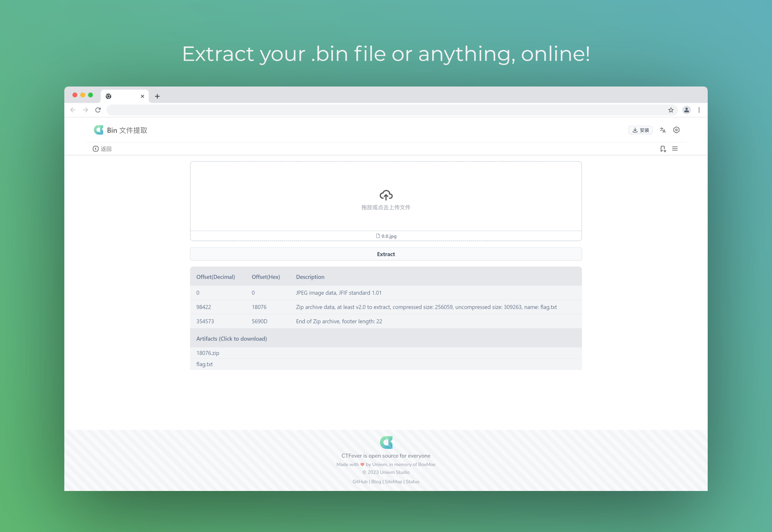
Task: Open the hexagon settings icon
Action: coord(676,130)
